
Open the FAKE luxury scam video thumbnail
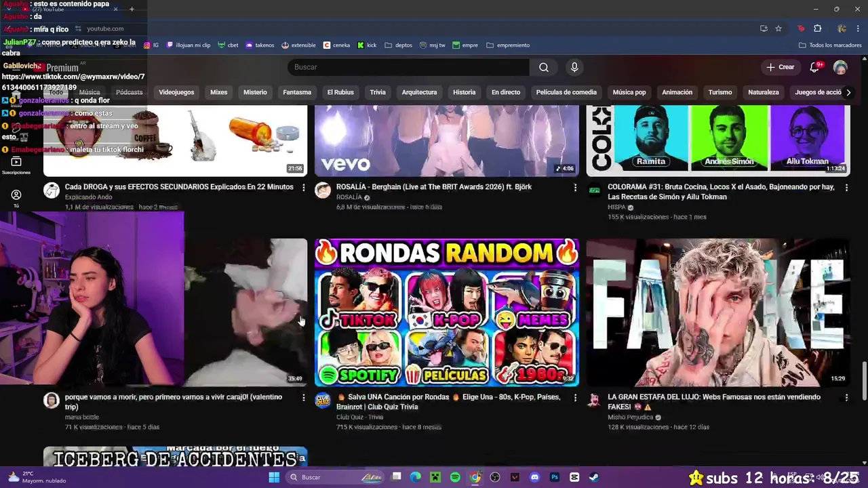[x=718, y=312]
